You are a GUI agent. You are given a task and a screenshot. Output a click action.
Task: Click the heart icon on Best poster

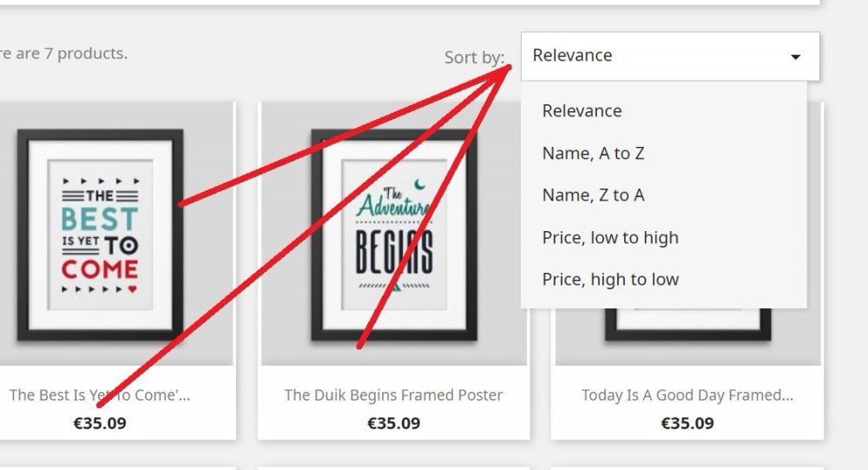[x=132, y=288]
